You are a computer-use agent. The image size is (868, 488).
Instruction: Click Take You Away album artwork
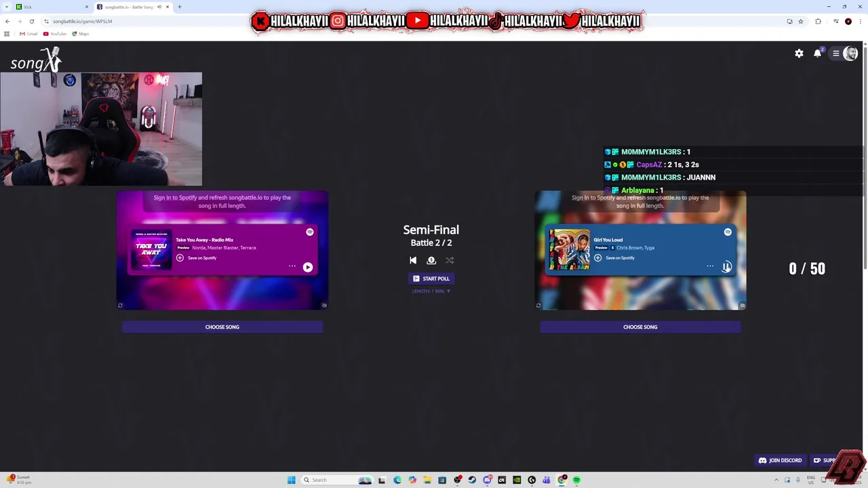point(151,249)
